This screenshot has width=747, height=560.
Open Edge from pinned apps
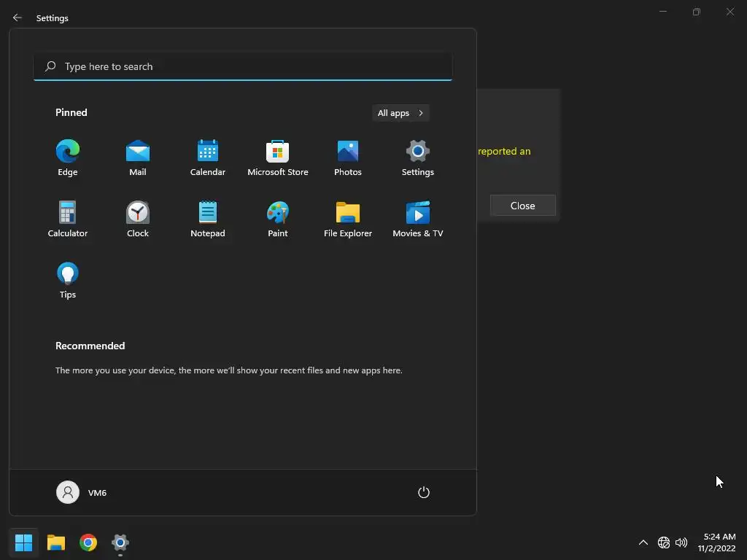coord(68,157)
